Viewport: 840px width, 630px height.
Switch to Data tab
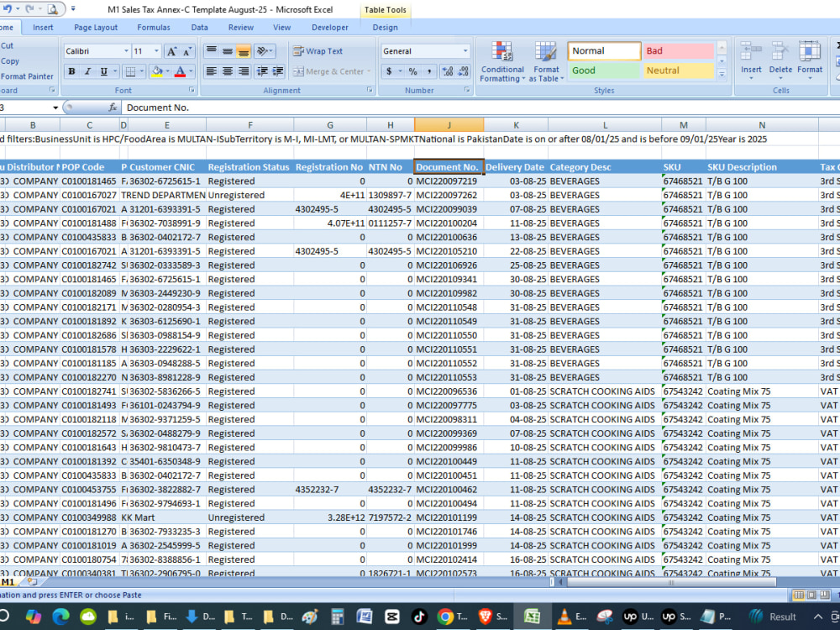click(x=199, y=28)
